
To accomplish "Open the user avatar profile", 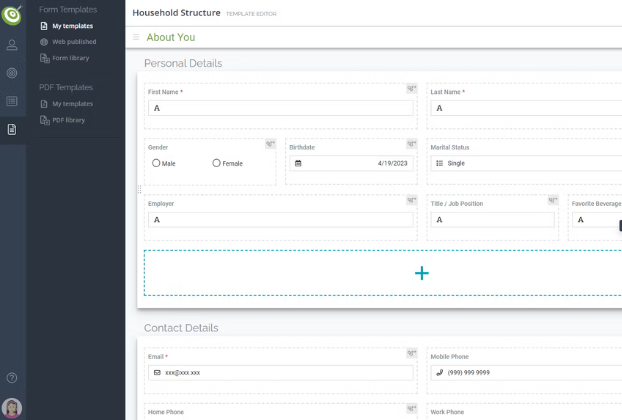I will point(12,408).
